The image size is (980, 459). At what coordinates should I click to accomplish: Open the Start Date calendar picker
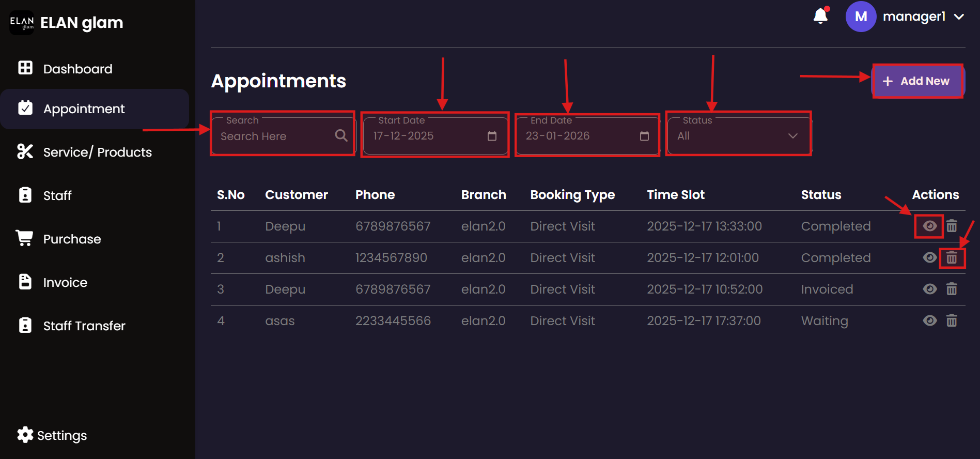click(x=492, y=136)
